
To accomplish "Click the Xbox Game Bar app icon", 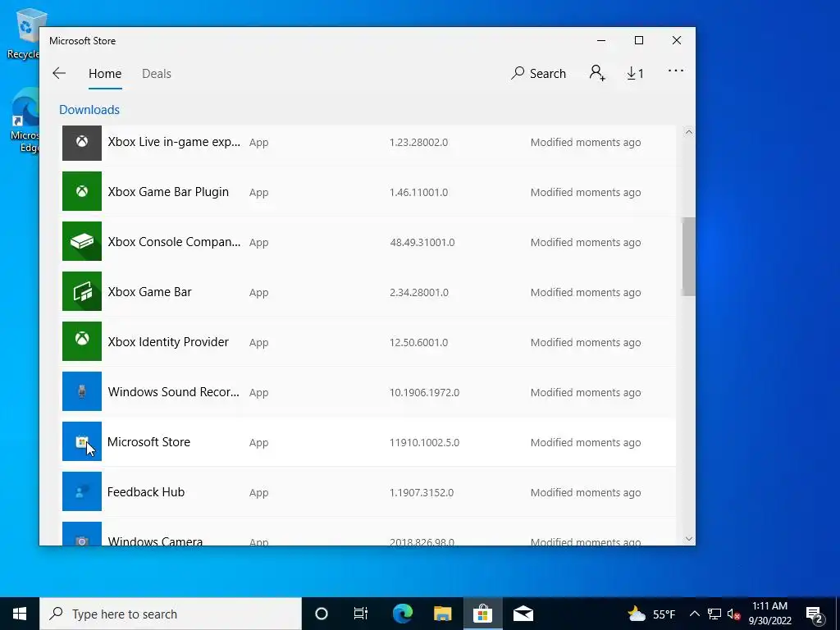I will pos(82,291).
